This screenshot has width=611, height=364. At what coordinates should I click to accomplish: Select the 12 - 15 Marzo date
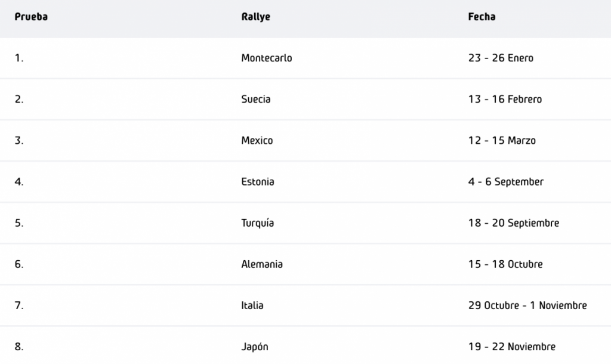(x=502, y=141)
